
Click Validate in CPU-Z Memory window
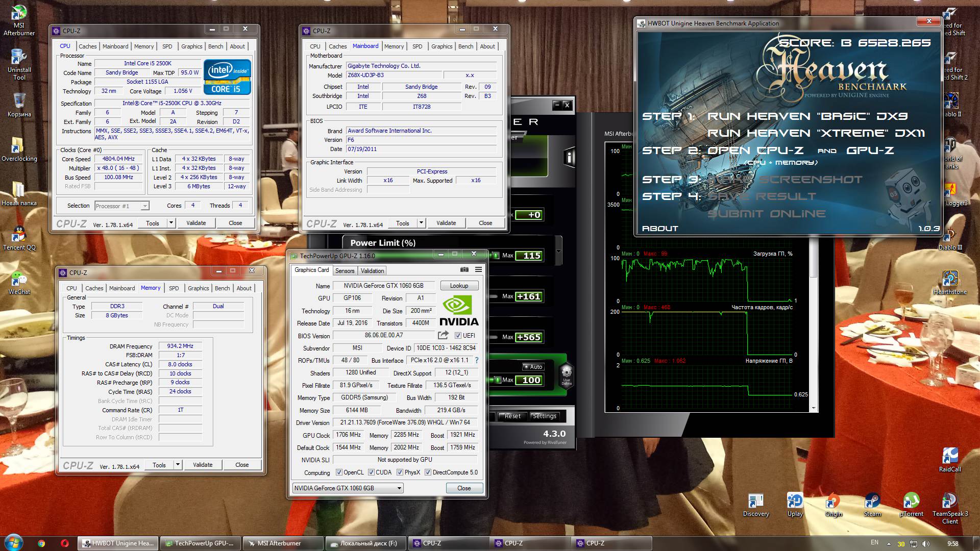203,465
